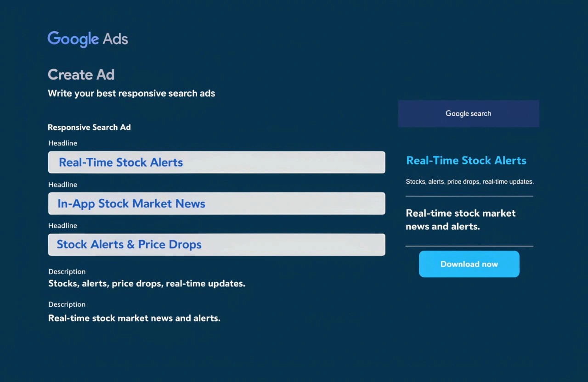Edit the 'Stock Alerts & Price Drops' headline field

coord(216,245)
